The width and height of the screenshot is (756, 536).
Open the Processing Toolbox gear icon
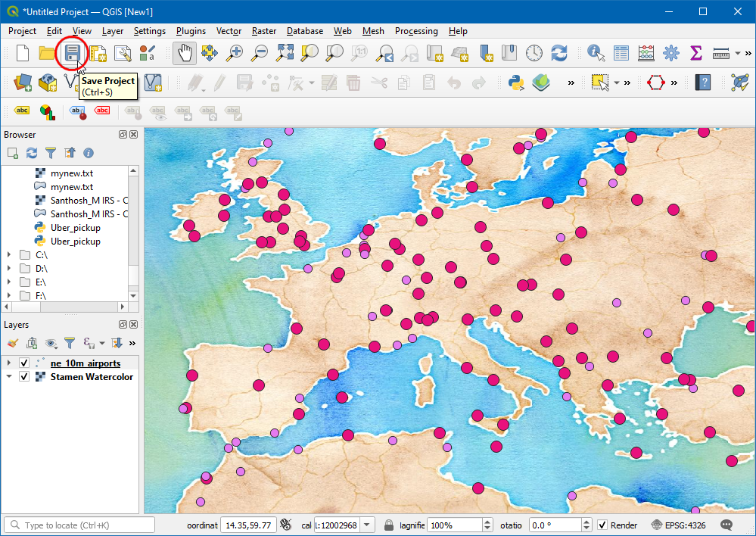671,53
